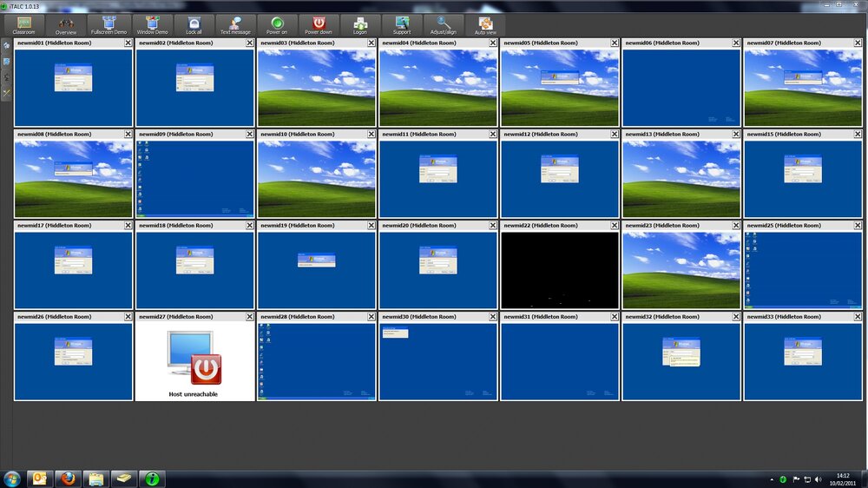Image resolution: width=868 pixels, height=488 pixels.
Task: Click the red Power down button
Action: pos(319,25)
